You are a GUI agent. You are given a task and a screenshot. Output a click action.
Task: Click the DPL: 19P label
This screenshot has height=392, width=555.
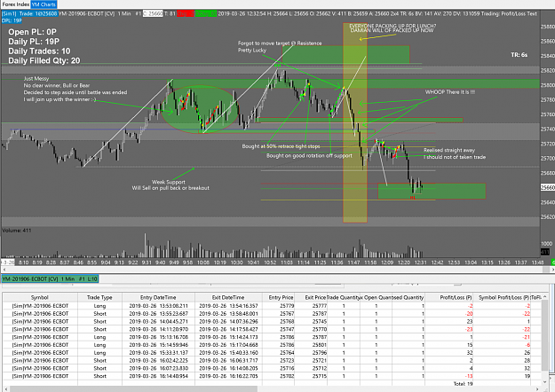(12, 20)
